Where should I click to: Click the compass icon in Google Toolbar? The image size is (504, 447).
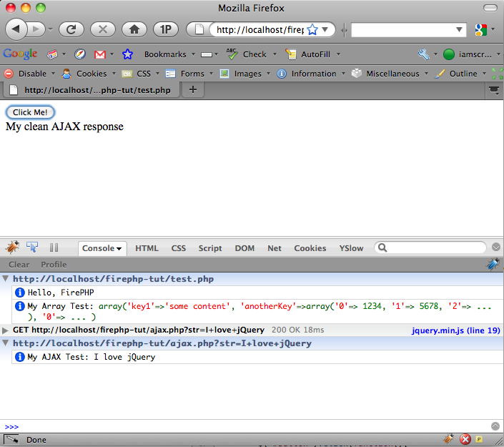[80, 54]
